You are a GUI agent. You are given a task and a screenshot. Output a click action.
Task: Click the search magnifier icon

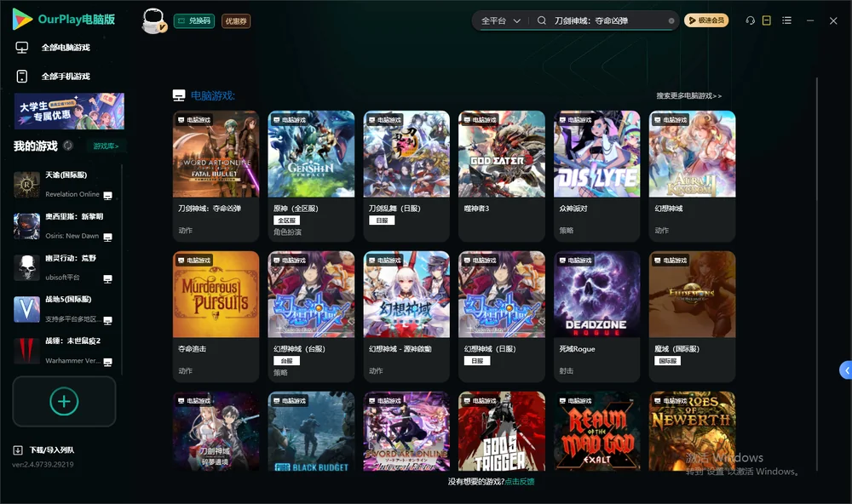tap(541, 20)
